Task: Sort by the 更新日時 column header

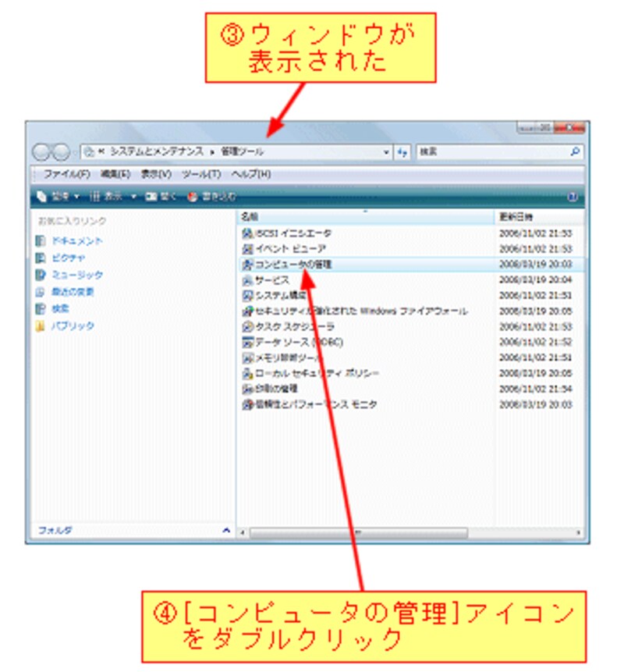Action: [x=539, y=217]
